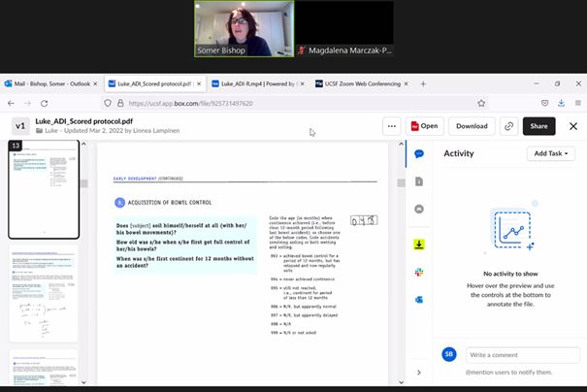Close the file preview with X

(571, 126)
